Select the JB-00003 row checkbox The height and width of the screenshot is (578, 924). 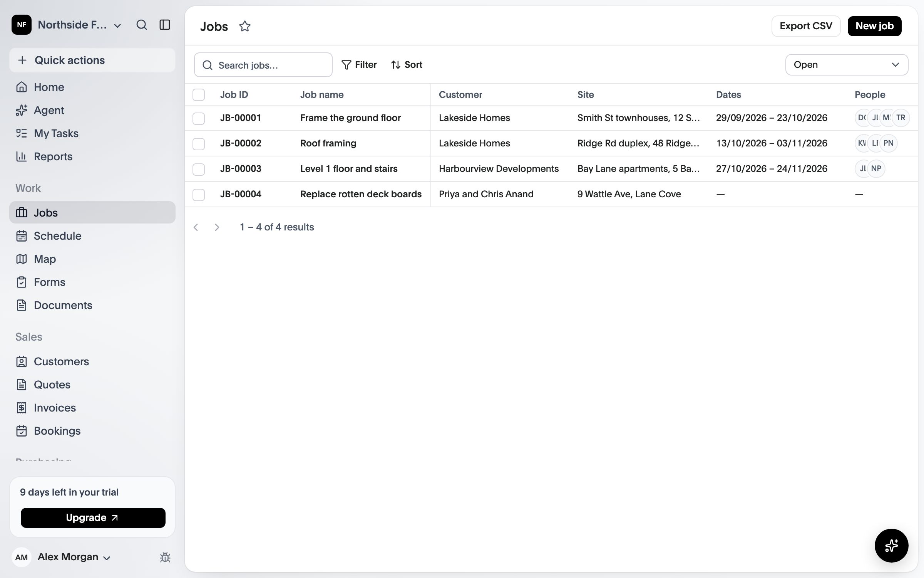coord(199,169)
